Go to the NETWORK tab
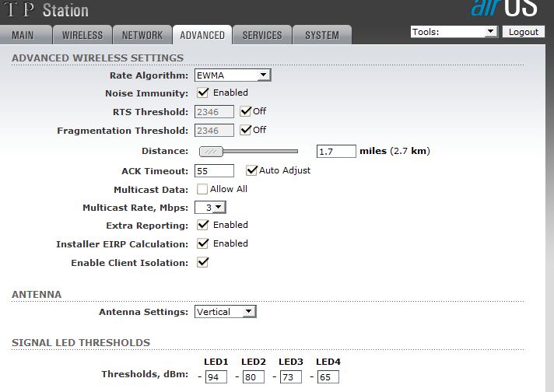 click(142, 35)
